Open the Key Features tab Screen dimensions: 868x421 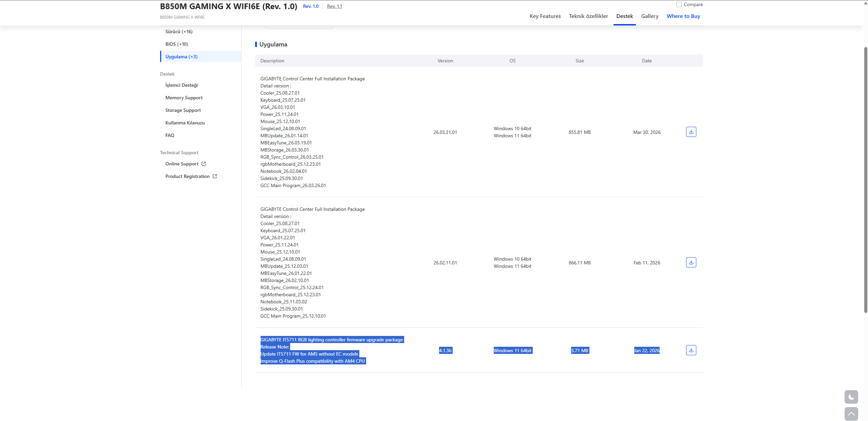tap(545, 16)
